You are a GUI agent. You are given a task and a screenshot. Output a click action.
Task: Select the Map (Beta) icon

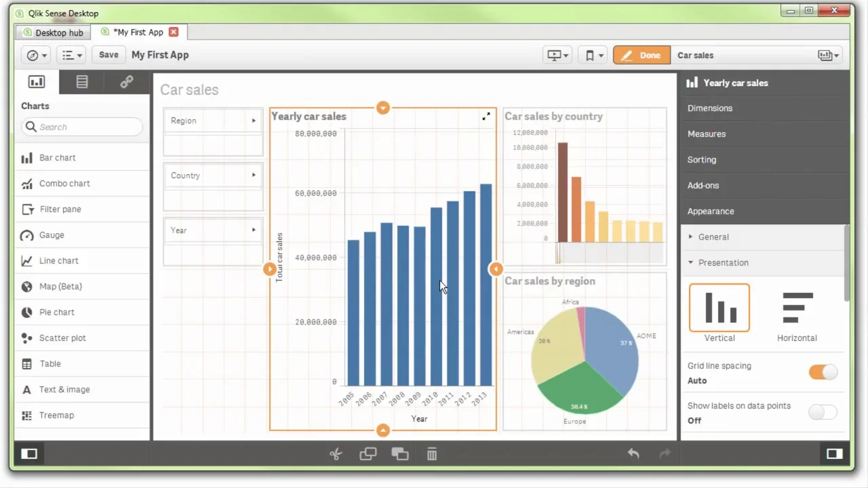tap(27, 287)
